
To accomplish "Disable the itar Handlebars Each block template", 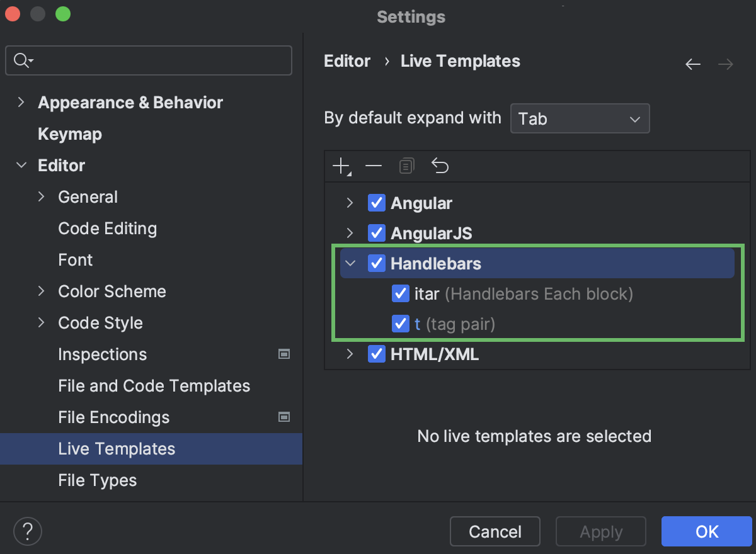I will (x=401, y=293).
